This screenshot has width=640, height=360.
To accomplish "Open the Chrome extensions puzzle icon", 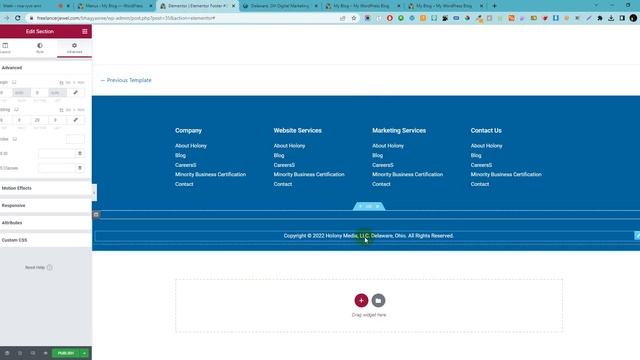I will coord(600,18).
